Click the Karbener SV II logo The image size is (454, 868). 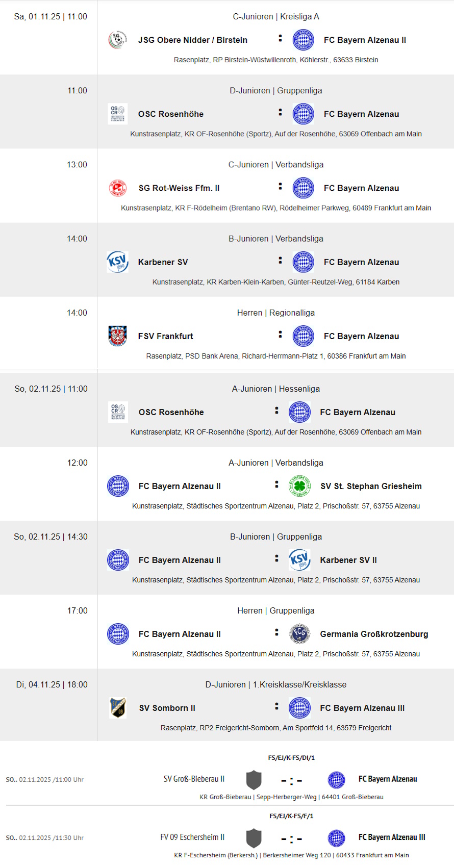[x=299, y=560]
